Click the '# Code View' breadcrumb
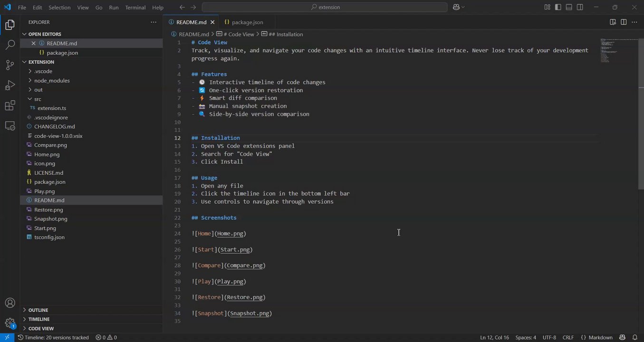This screenshot has width=644, height=342. 235,34
